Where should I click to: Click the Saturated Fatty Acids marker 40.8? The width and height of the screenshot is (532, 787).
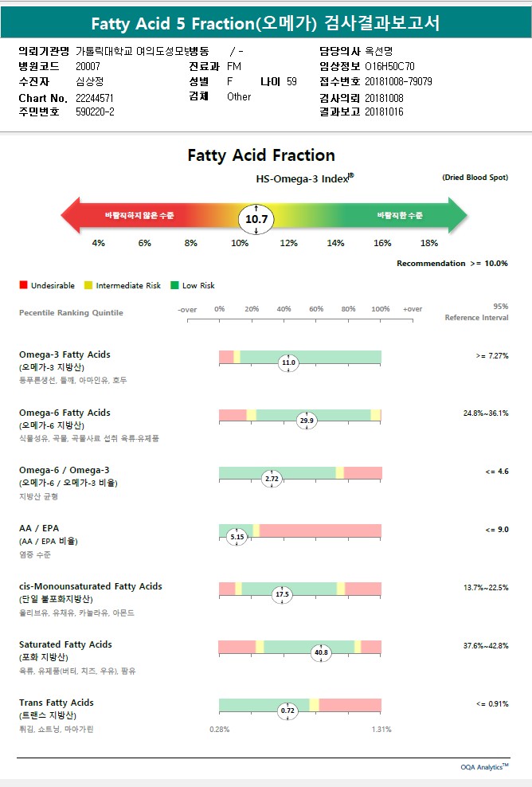pos(321,652)
